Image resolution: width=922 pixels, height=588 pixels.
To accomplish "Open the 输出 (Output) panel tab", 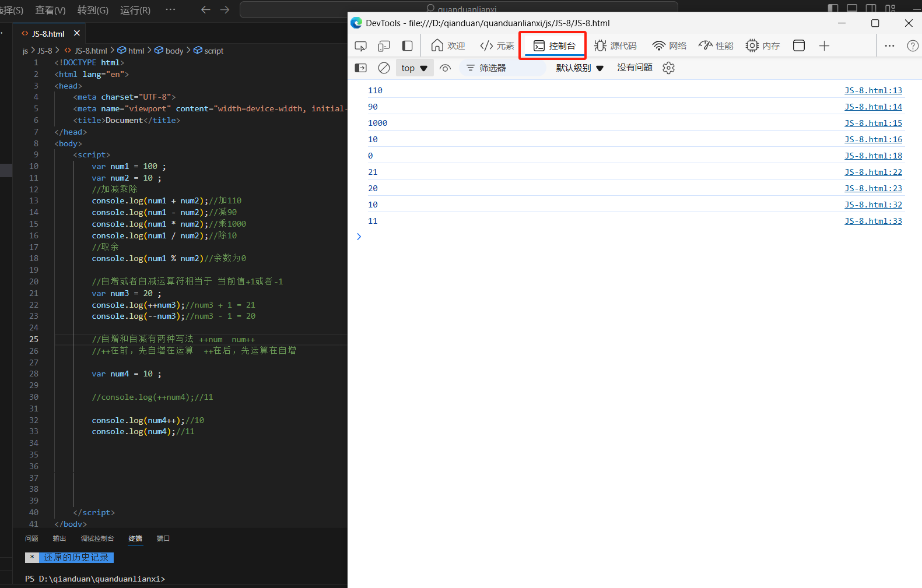I will pyautogui.click(x=59, y=538).
